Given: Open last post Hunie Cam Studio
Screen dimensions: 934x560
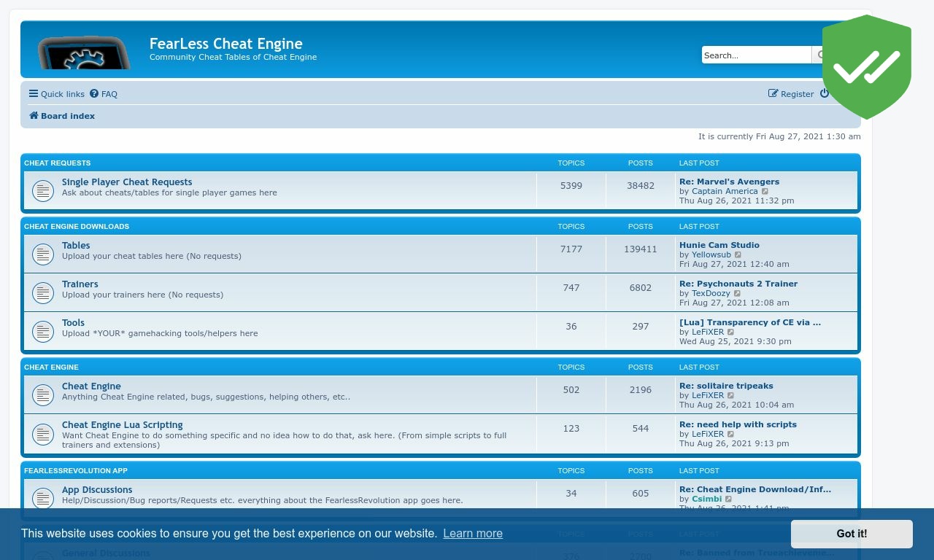Looking at the screenshot, I should 719,245.
